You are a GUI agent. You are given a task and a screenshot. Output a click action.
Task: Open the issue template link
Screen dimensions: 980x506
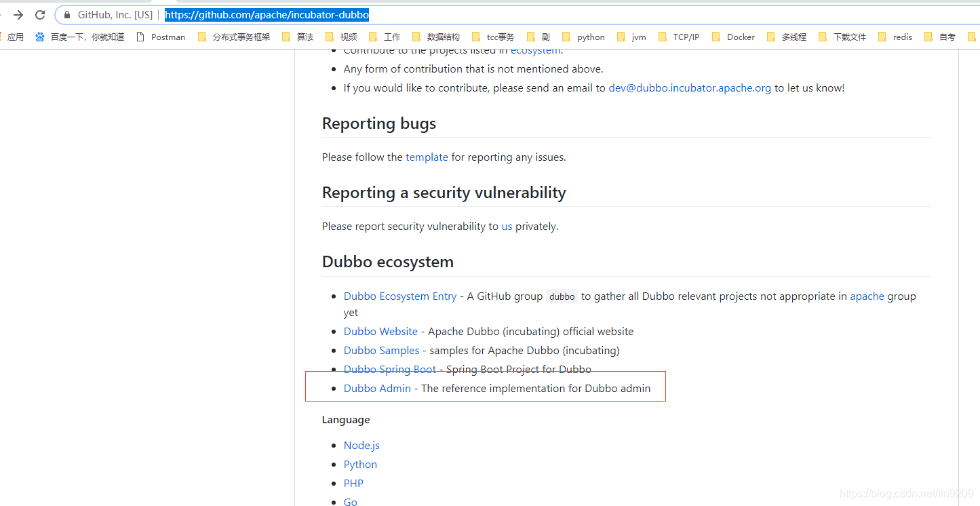coord(427,157)
